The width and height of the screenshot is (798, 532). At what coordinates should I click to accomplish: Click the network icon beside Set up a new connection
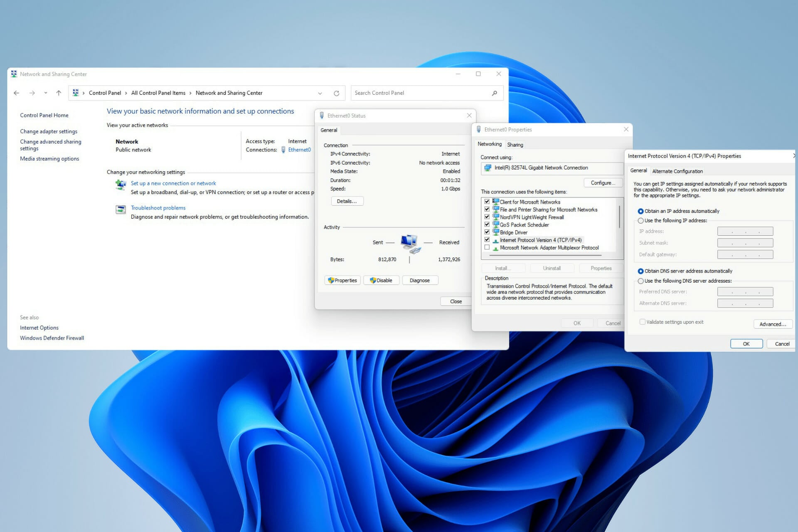click(121, 185)
